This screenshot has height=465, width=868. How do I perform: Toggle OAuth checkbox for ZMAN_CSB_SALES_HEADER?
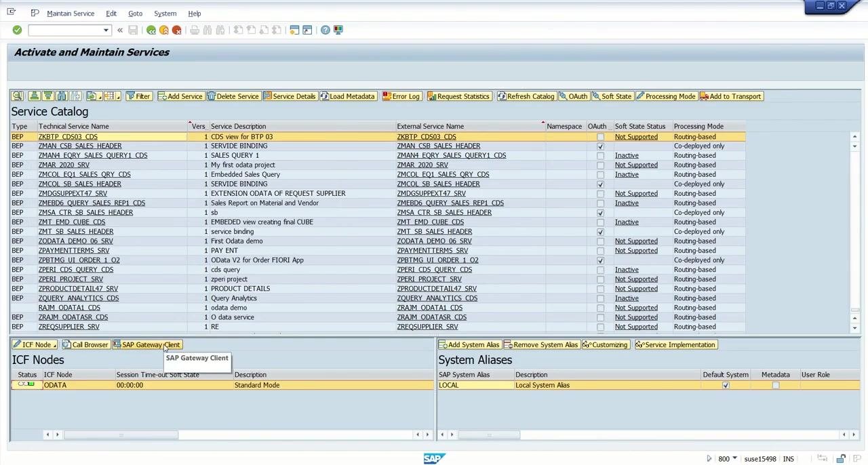click(x=600, y=146)
